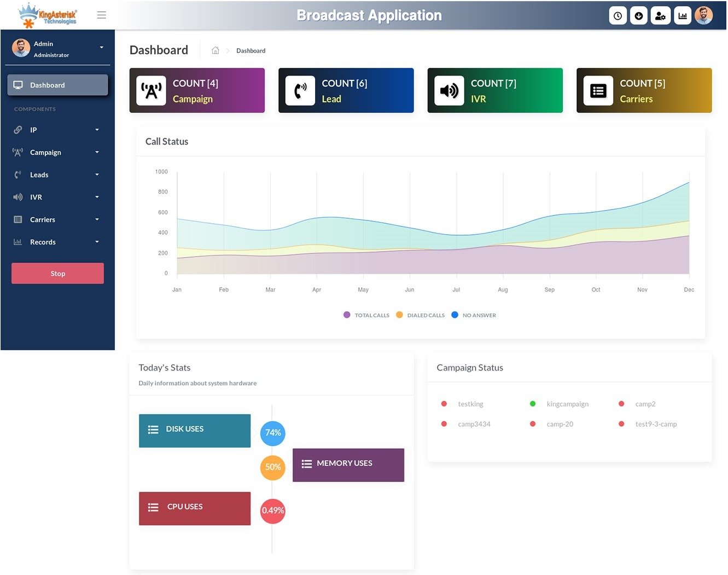
Task: Open the kingcampaign link in Campaign Status
Action: click(x=568, y=404)
